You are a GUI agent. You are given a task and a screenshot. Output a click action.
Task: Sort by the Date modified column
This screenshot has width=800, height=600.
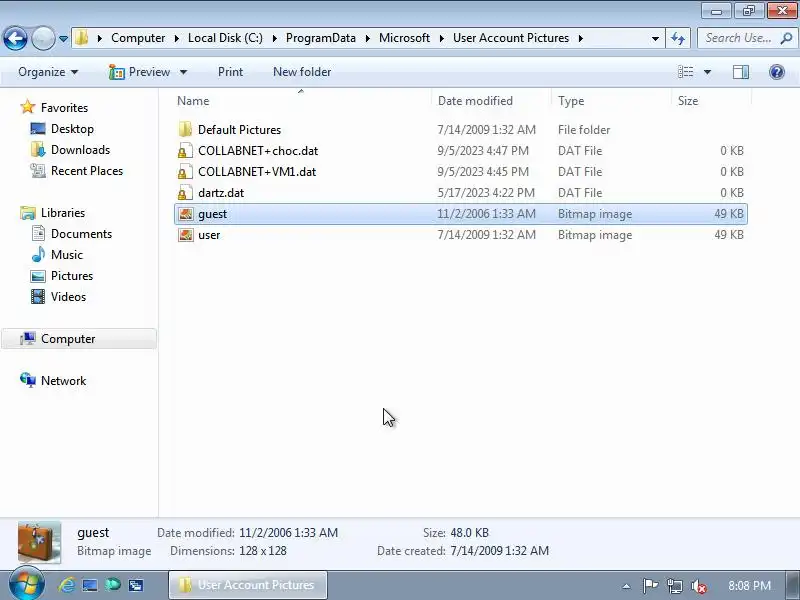[491, 101]
